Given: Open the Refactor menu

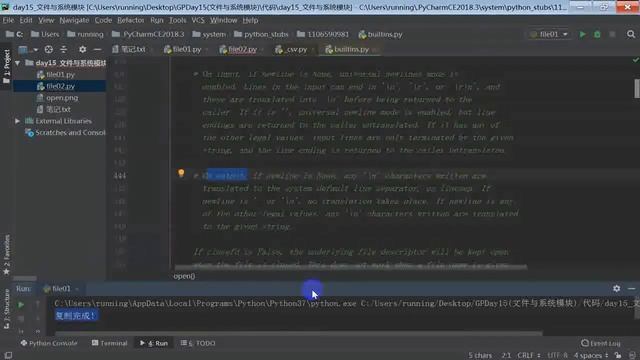Looking at the screenshot, I should click(131, 20).
